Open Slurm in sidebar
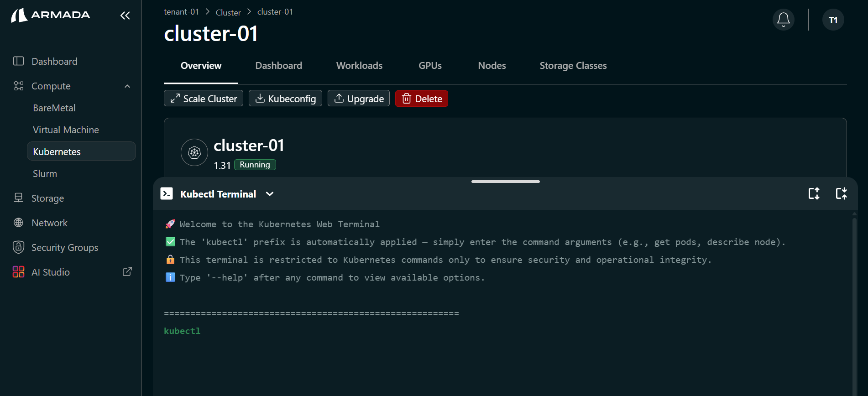The width and height of the screenshot is (868, 396). point(45,174)
